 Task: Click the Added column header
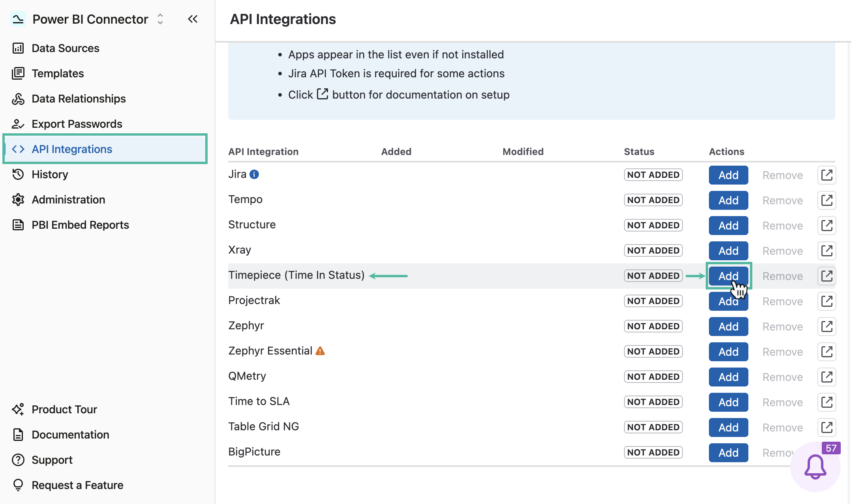396,151
